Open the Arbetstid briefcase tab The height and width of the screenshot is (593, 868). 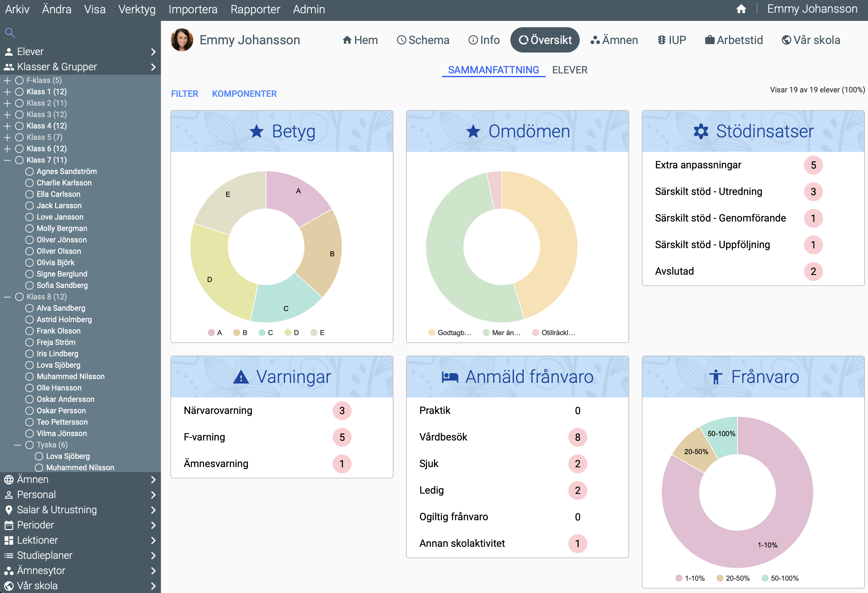coord(709,40)
